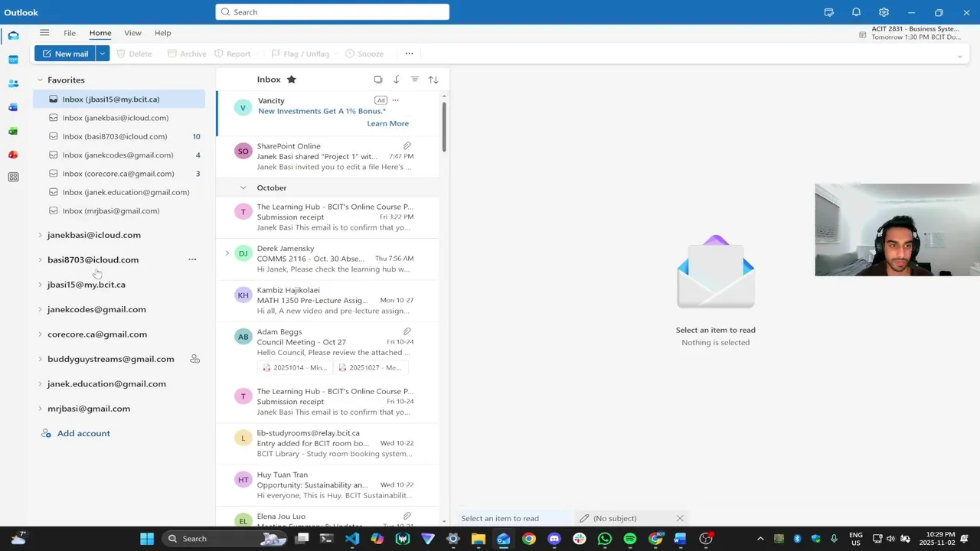Open the Visual Studio Code taskbar icon
The image size is (980, 551).
click(x=351, y=539)
